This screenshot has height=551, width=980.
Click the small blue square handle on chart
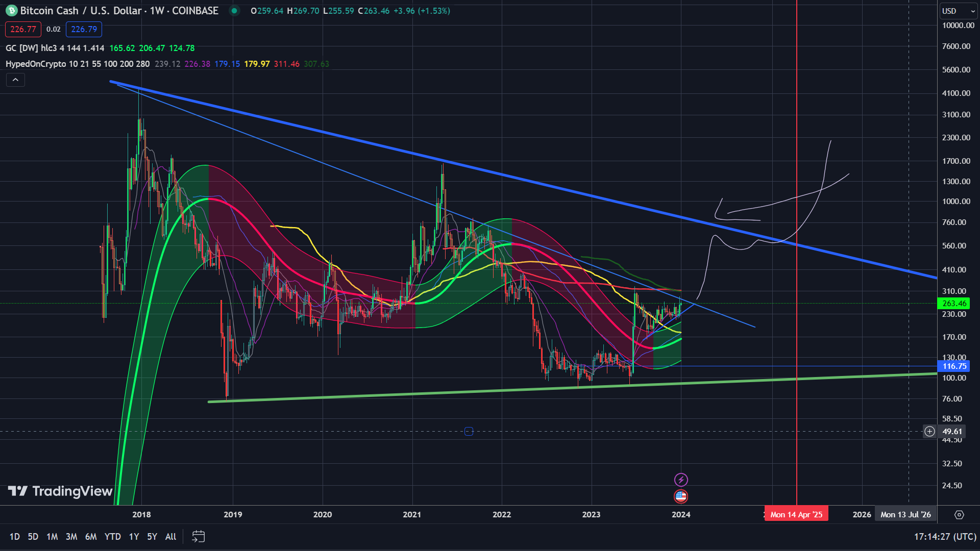[469, 432]
